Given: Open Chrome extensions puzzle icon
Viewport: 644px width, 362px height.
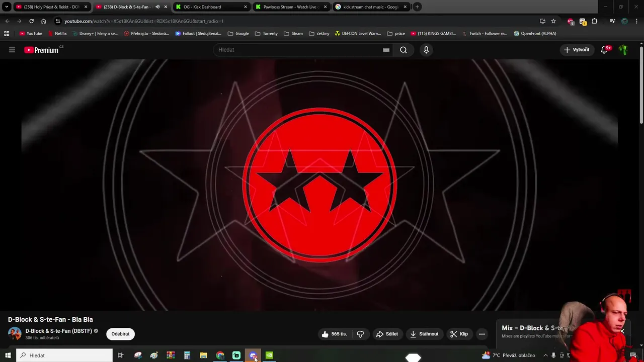Looking at the screenshot, I should tap(595, 21).
